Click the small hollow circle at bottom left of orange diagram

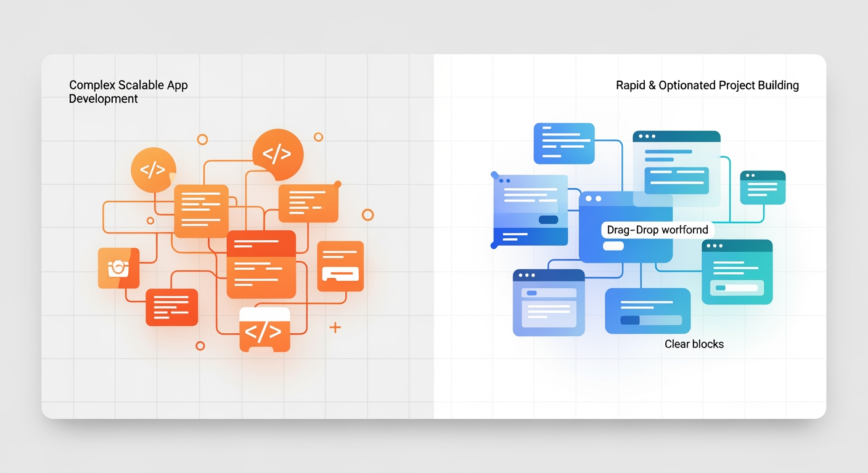200,346
